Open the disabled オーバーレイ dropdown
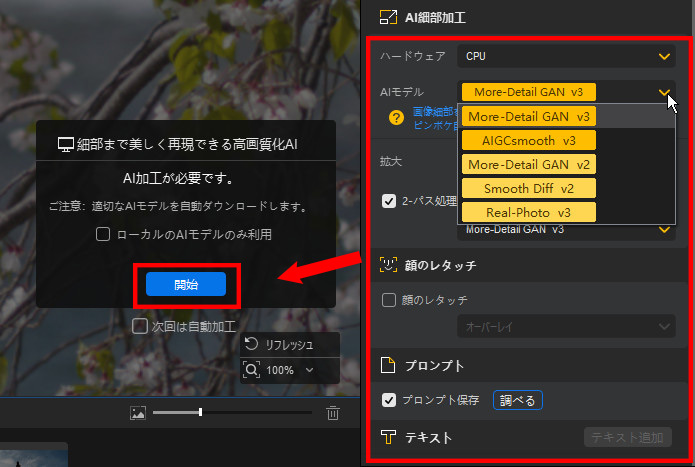 tap(566, 327)
